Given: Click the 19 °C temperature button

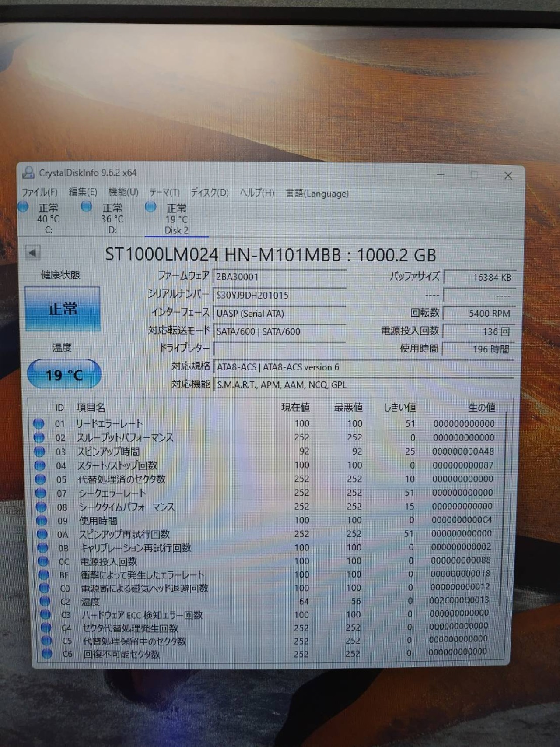Looking at the screenshot, I should (64, 374).
